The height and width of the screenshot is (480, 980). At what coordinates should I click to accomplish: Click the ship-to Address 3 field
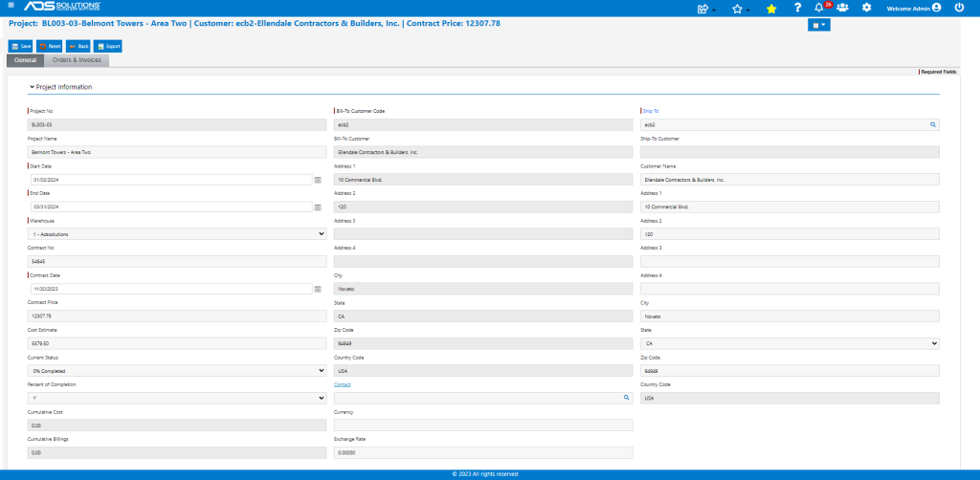[x=790, y=262]
